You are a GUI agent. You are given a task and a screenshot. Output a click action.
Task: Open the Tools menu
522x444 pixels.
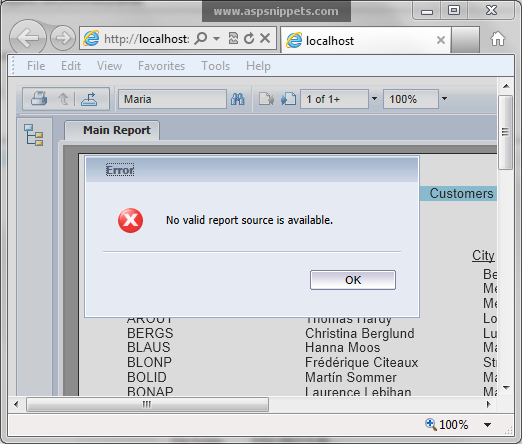(215, 66)
